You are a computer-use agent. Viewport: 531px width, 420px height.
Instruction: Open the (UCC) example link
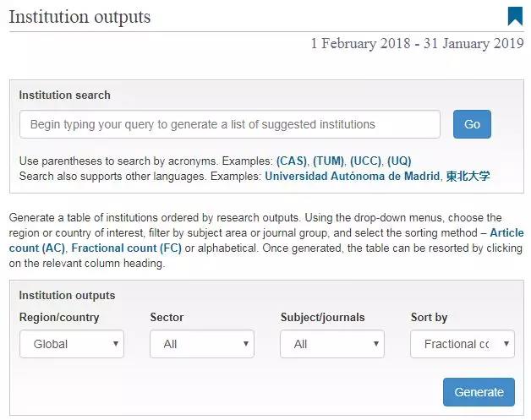point(366,161)
